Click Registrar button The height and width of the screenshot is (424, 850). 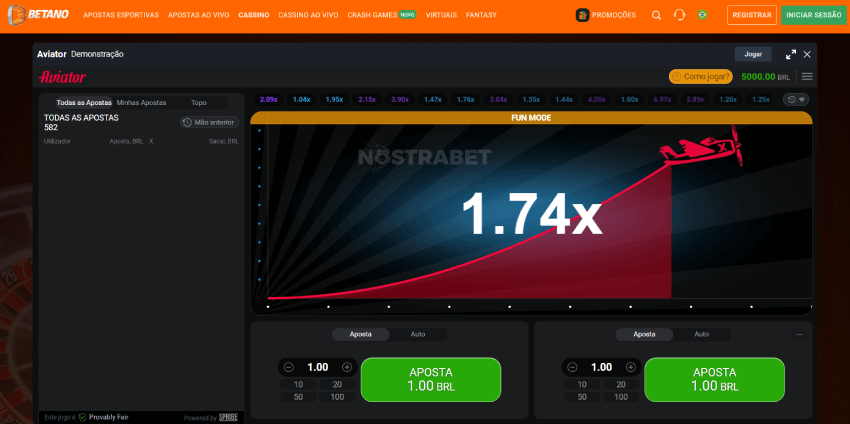coord(752,15)
